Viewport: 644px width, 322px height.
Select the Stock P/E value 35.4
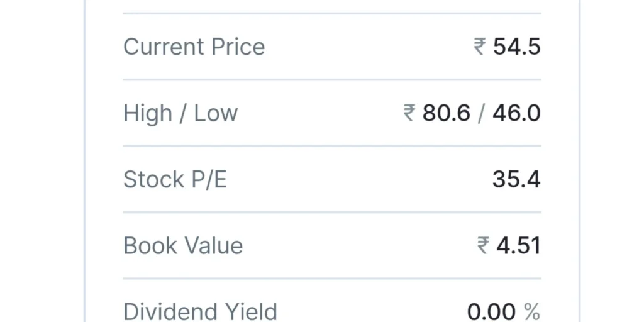coord(516,180)
